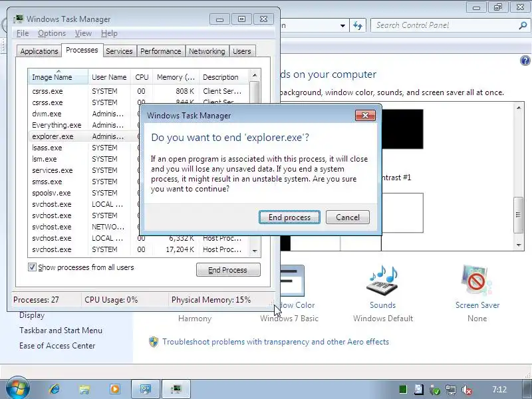Open the View menu in Task Manager
The height and width of the screenshot is (399, 532).
pyautogui.click(x=83, y=33)
